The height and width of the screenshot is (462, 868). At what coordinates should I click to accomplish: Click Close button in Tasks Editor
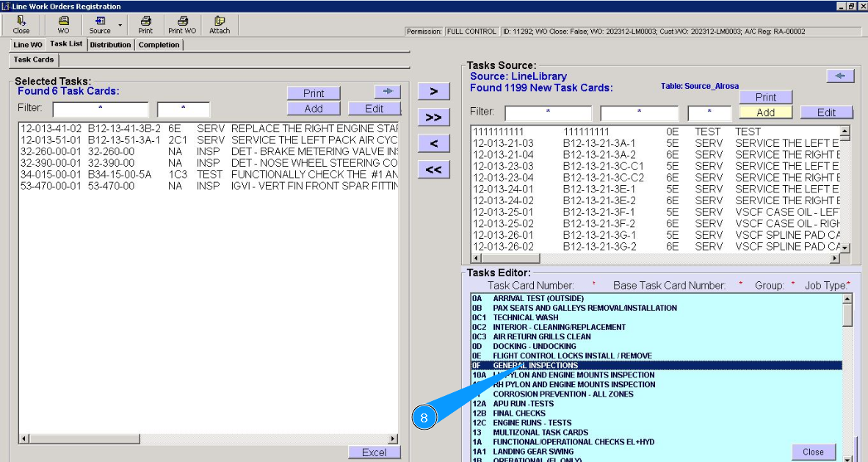click(813, 452)
